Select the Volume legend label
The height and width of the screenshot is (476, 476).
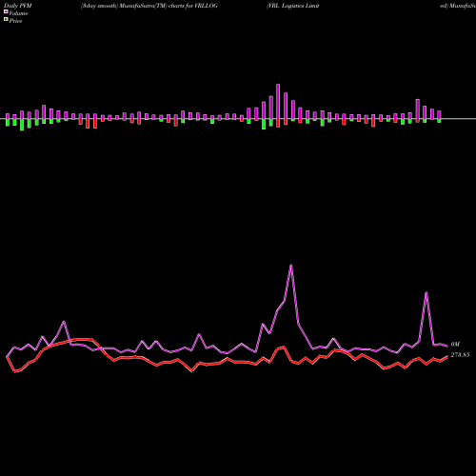[18, 13]
